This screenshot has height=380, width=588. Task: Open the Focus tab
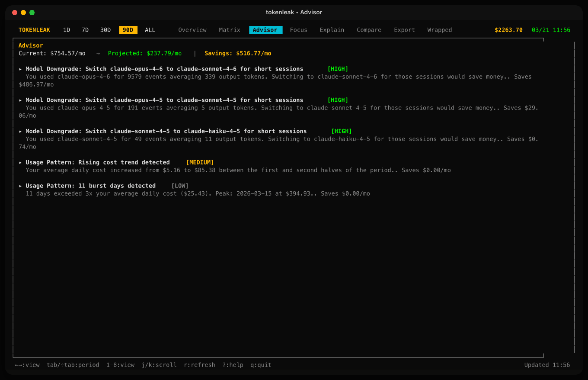tap(299, 30)
